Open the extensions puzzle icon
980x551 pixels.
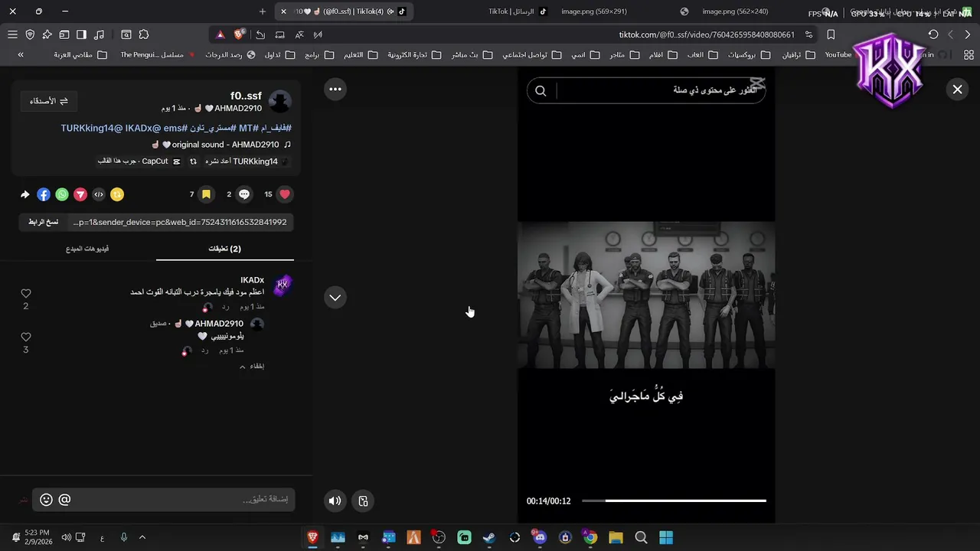(x=144, y=34)
